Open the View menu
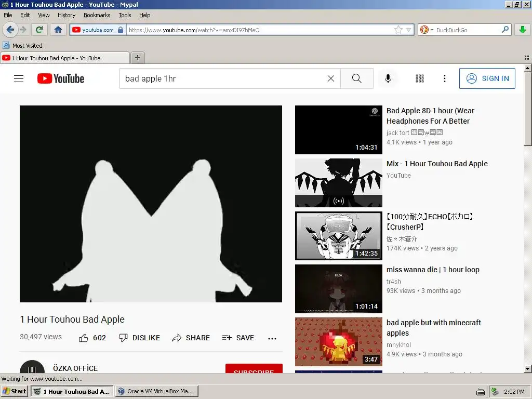The width and height of the screenshot is (532, 399). (x=44, y=15)
